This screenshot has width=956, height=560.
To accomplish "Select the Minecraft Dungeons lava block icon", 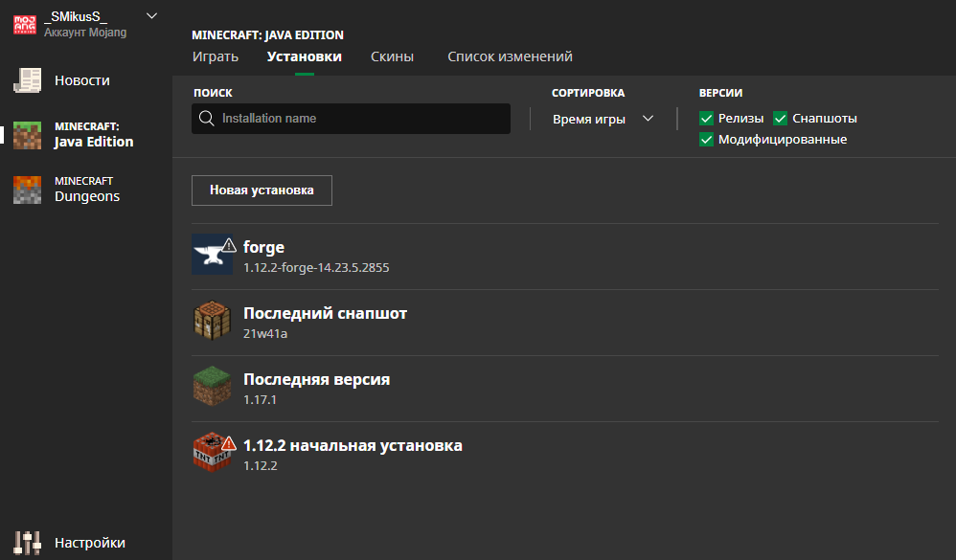I will [x=28, y=190].
